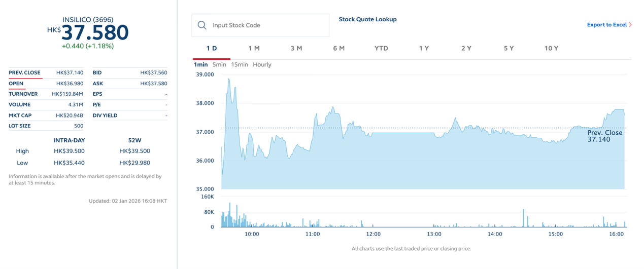Click the P/E label
The image size is (644, 269).
point(97,104)
